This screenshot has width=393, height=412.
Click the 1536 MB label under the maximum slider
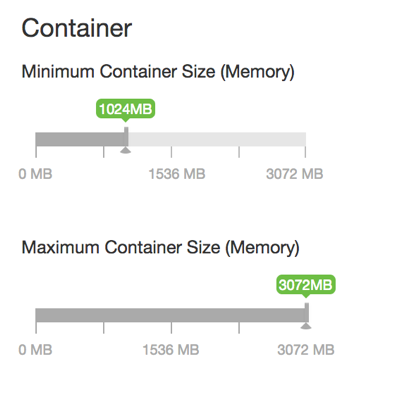coord(171,350)
